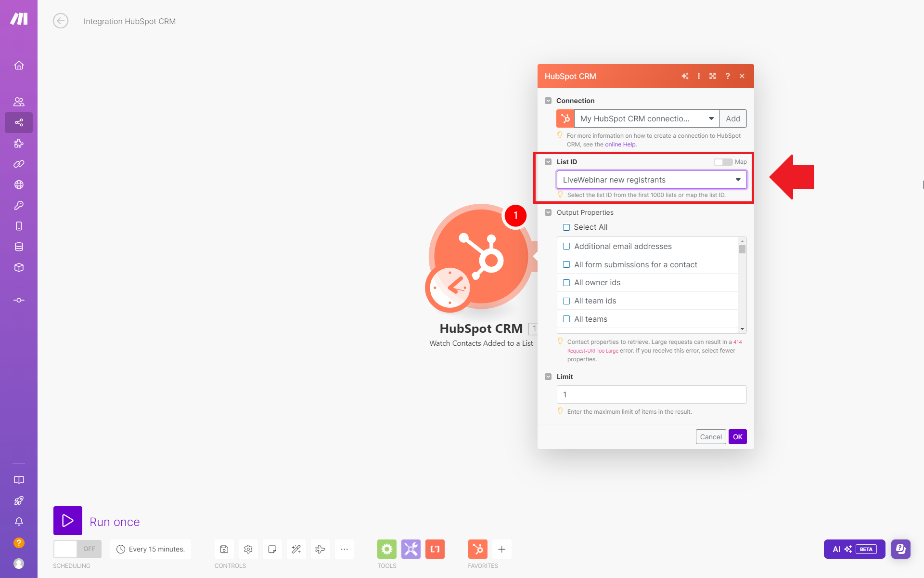Screen dimensions: 924x578
Task: Collapse the Output Properties section
Action: [x=548, y=212]
